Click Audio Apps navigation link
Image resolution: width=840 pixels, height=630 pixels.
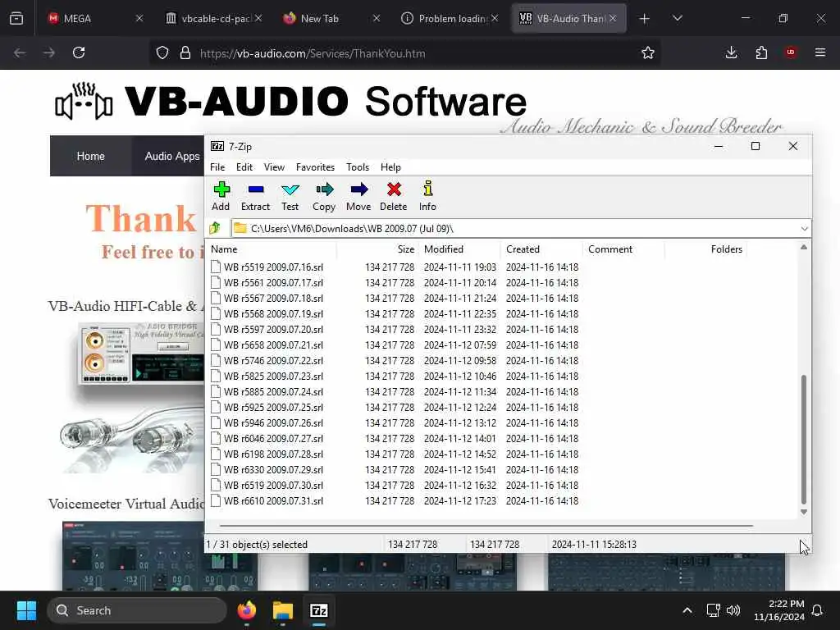172,156
